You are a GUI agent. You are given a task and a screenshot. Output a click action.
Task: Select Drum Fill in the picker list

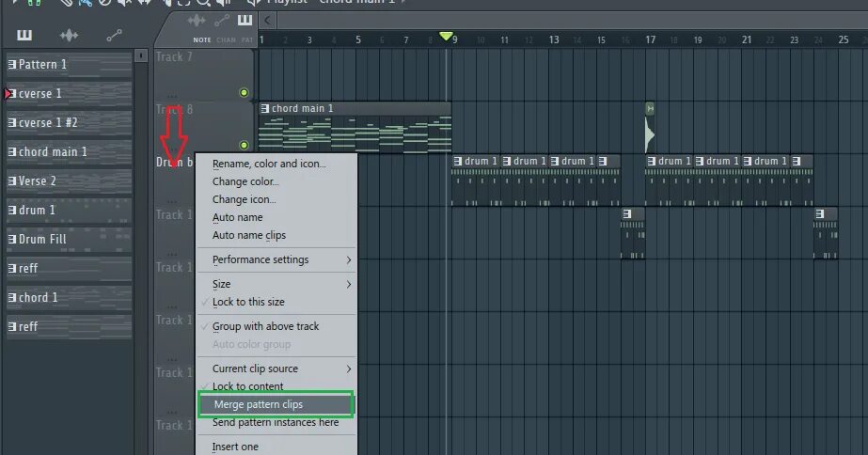click(x=69, y=239)
